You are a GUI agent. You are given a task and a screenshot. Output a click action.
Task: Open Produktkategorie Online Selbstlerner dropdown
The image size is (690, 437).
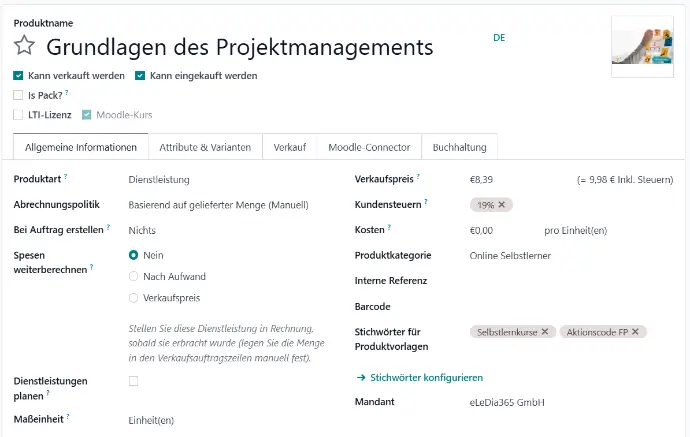coord(571,256)
